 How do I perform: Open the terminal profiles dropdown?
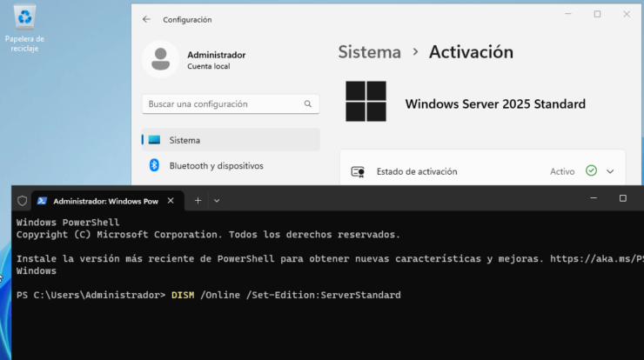click(x=217, y=201)
